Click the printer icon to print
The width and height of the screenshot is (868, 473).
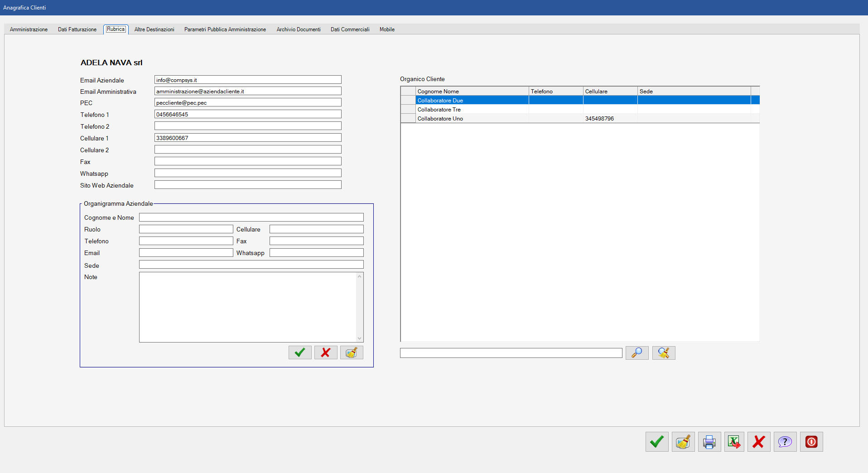coord(709,442)
